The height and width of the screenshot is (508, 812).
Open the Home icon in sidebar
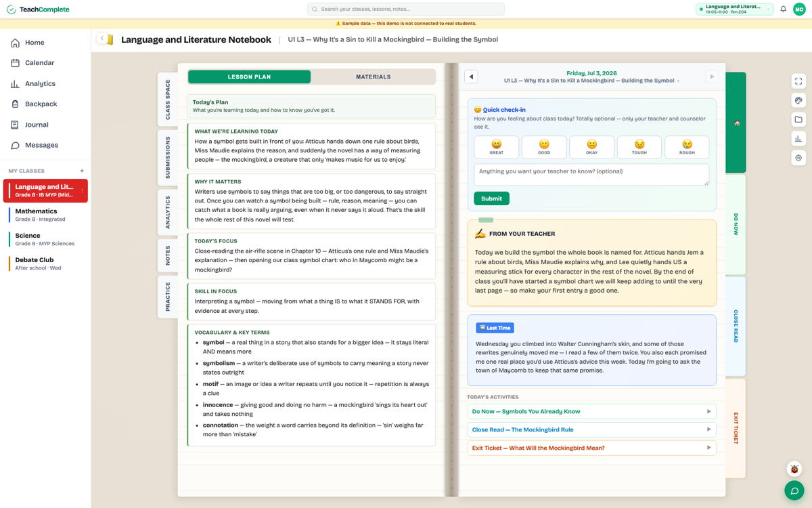pos(15,43)
